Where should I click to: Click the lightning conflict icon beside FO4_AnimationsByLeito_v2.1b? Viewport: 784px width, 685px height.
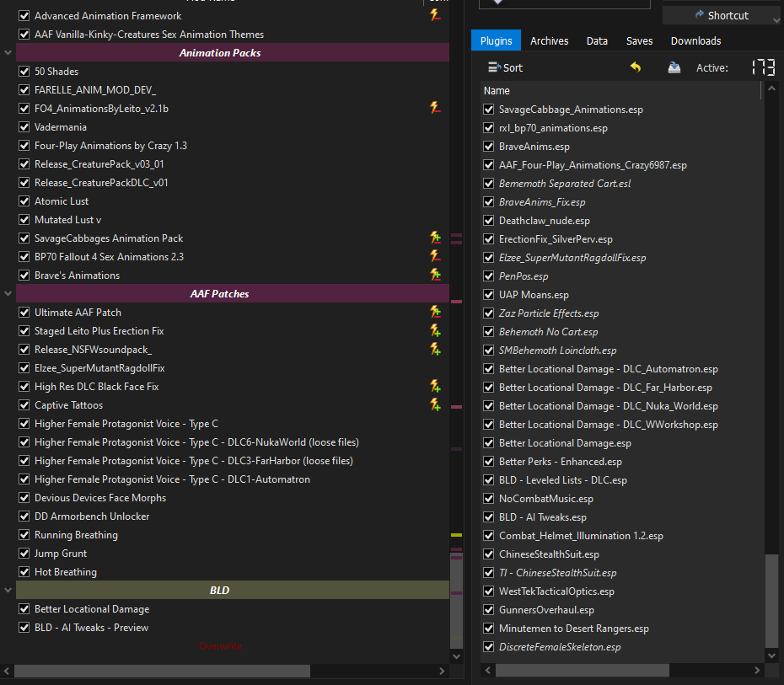click(435, 108)
